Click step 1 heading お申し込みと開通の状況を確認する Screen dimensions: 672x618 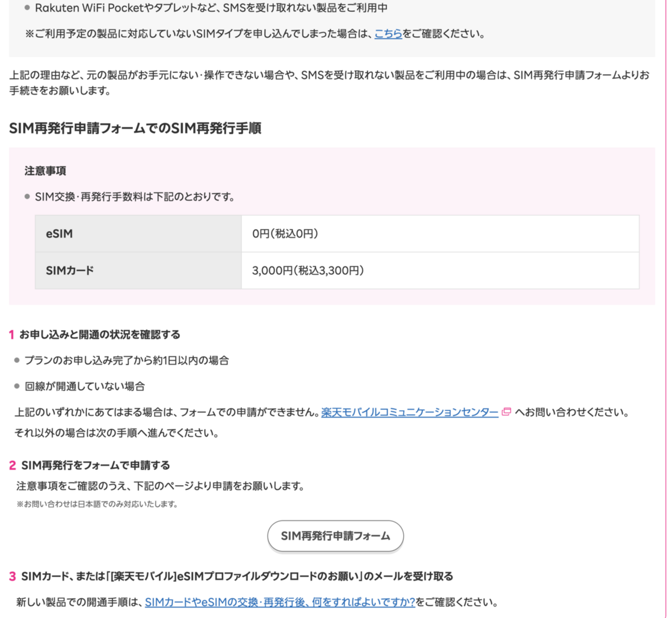pyautogui.click(x=100, y=335)
